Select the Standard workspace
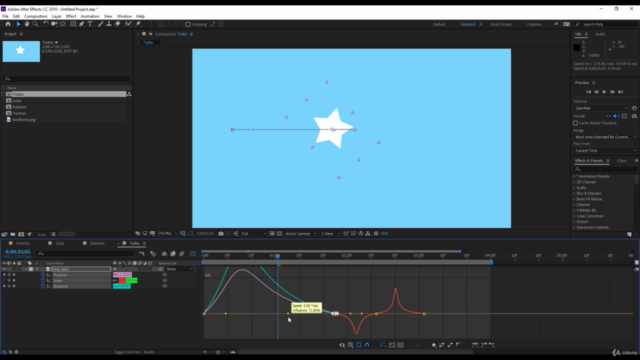The image size is (640, 360). click(468, 24)
